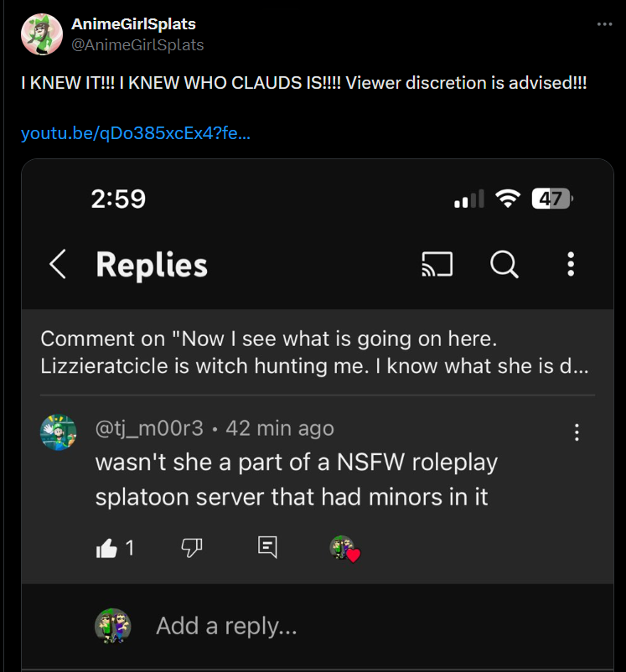Open the @tj_m00r3 commenter avatar
The width and height of the screenshot is (626, 672).
pos(59,432)
